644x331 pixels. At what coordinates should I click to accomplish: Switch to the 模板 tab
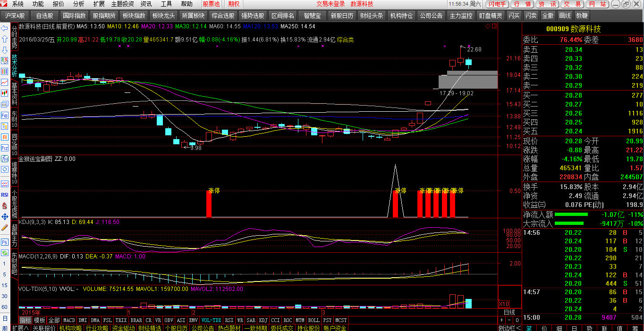pyautogui.click(x=40, y=320)
